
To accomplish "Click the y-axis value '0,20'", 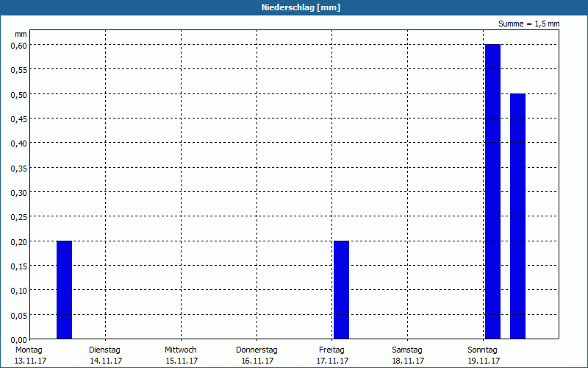I will pyautogui.click(x=19, y=242).
